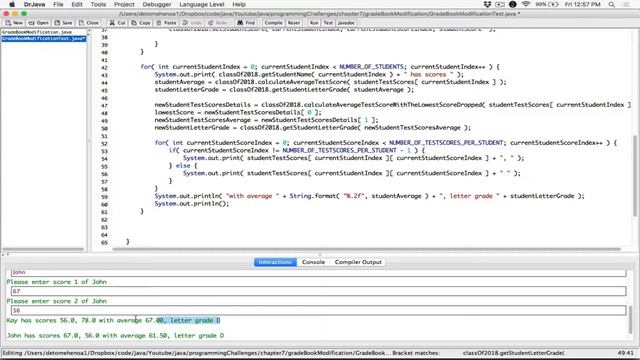Open the Help menu
This screenshot has height=360, width=640.
[x=239, y=4]
